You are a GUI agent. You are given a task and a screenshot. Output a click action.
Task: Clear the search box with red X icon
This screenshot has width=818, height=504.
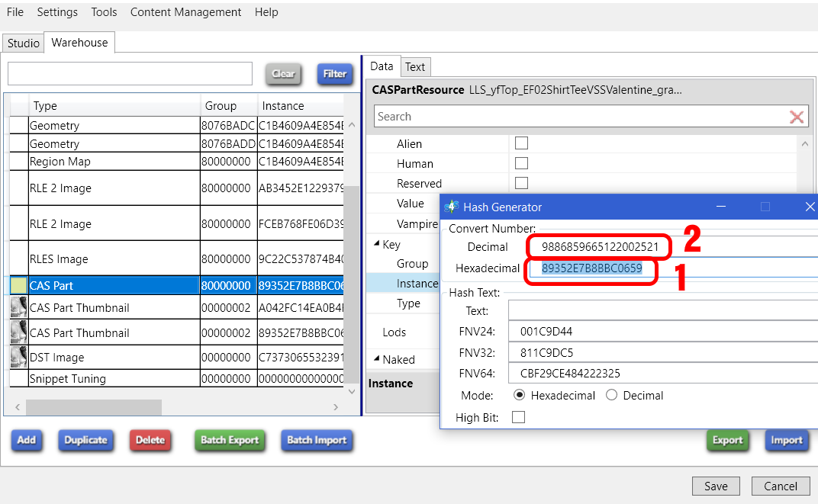click(796, 117)
